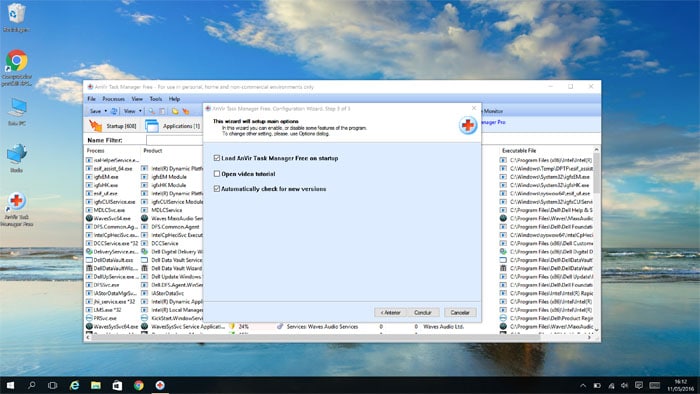
Task: Click the Cancelar button
Action: [x=460, y=312]
